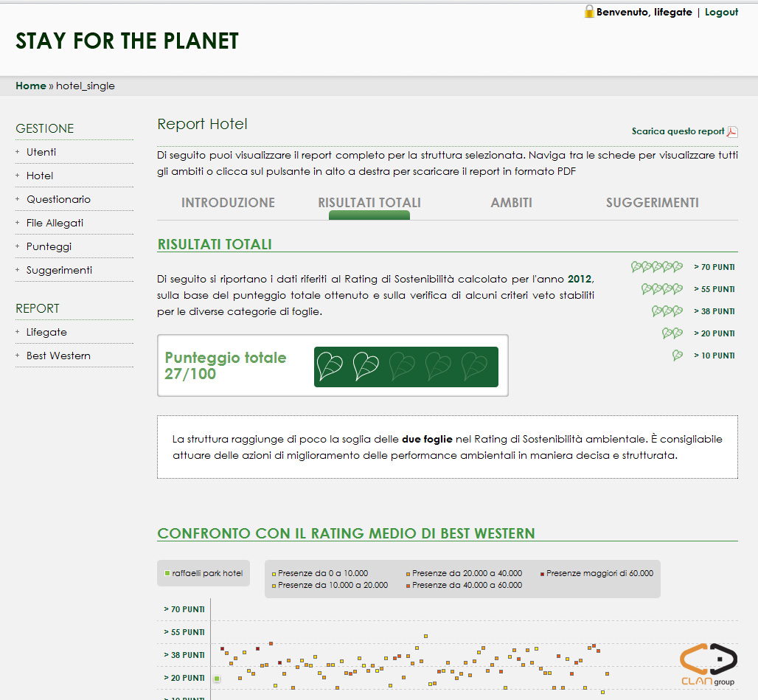Expand the Best Western plus marker
Screen dimensions: 758x700
[x=18, y=356]
